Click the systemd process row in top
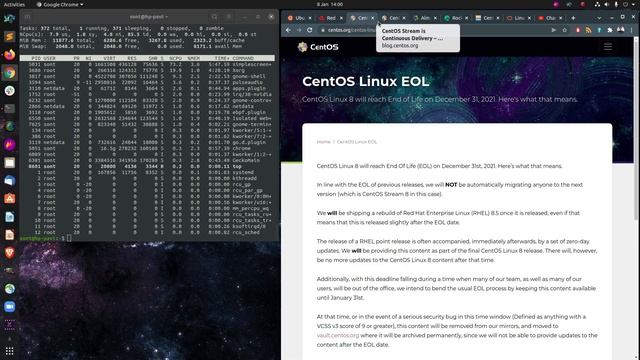The image size is (640, 360). click(x=147, y=172)
